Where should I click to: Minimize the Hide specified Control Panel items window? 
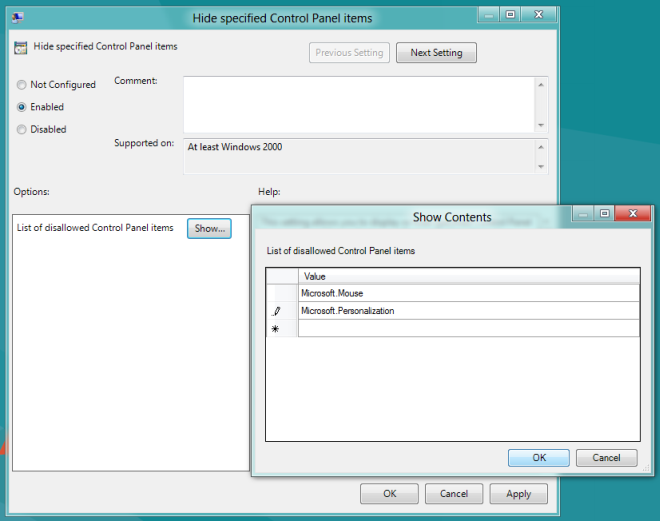[x=488, y=14]
